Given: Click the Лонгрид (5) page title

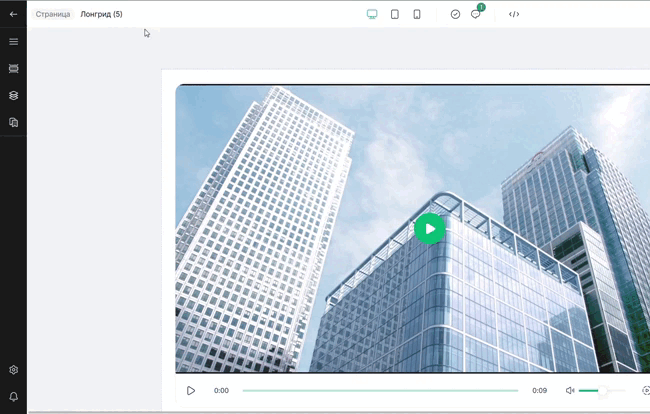Looking at the screenshot, I should 101,15.
